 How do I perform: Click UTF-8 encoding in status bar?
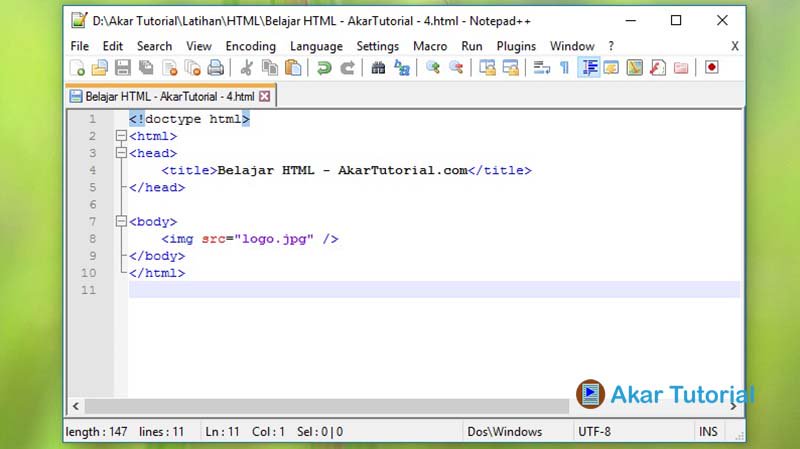[594, 432]
